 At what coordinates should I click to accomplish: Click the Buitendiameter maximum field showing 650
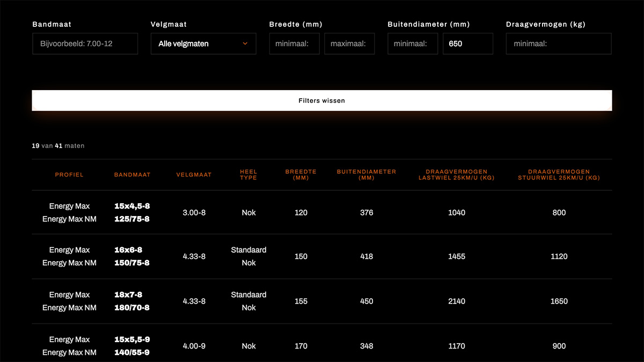pos(467,43)
